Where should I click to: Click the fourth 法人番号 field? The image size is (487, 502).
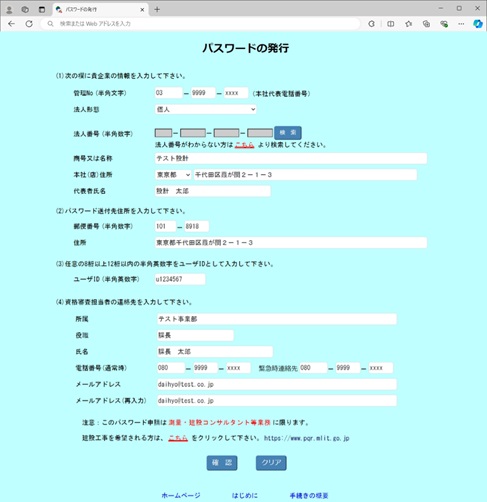click(x=260, y=133)
